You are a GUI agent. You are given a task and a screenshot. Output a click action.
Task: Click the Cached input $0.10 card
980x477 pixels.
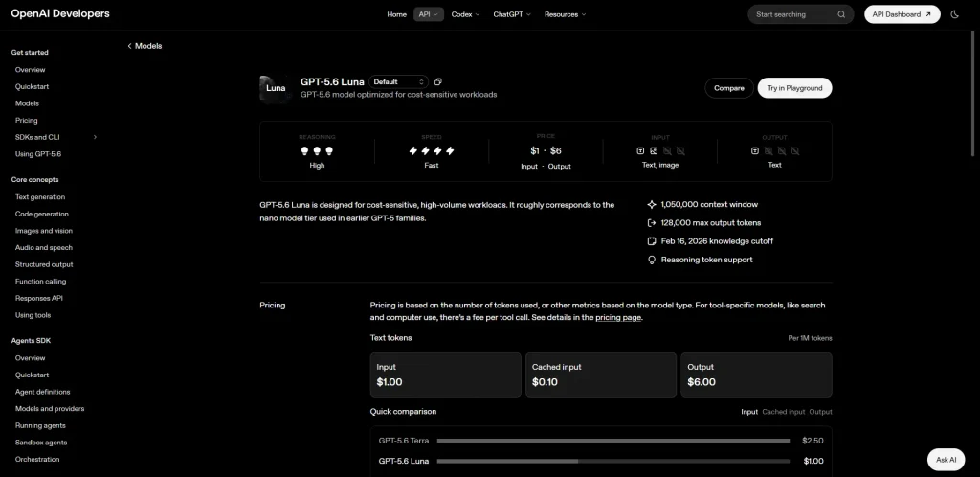point(601,375)
